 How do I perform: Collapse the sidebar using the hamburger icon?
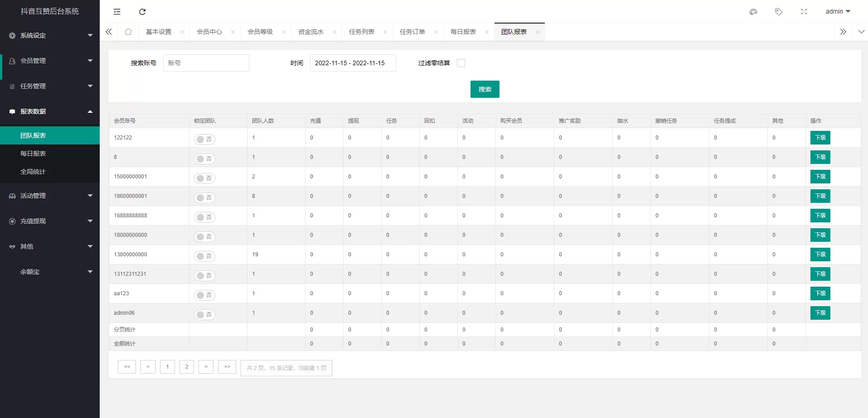point(116,11)
